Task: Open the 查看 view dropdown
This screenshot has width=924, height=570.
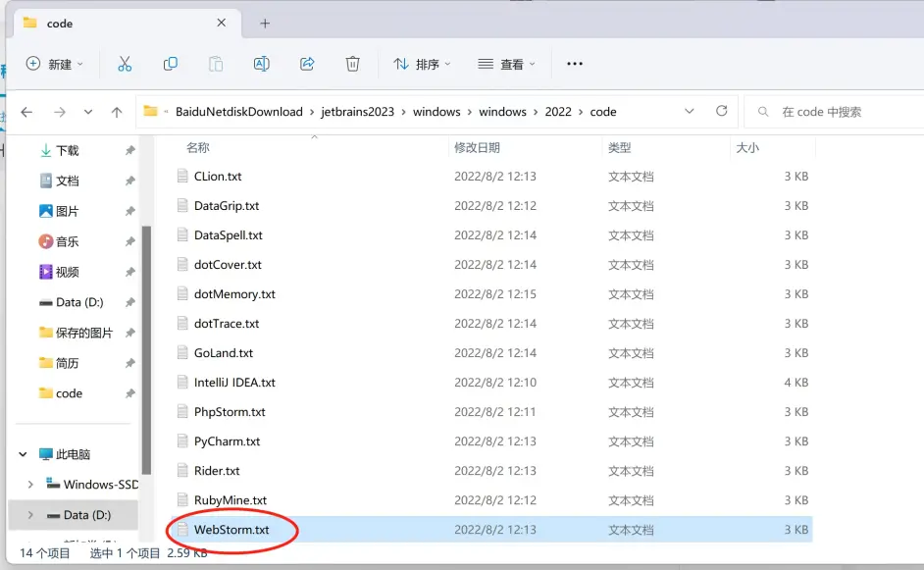Action: (x=507, y=64)
